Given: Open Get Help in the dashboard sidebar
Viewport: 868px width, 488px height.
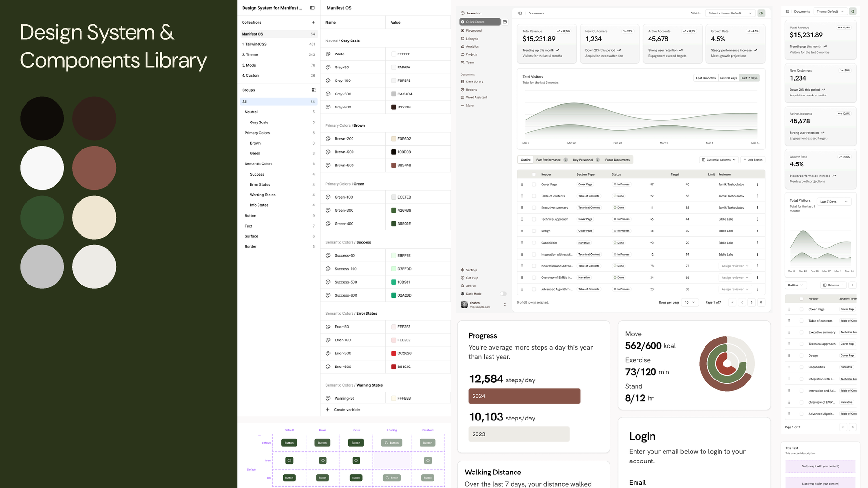Looking at the screenshot, I should pyautogui.click(x=470, y=278).
